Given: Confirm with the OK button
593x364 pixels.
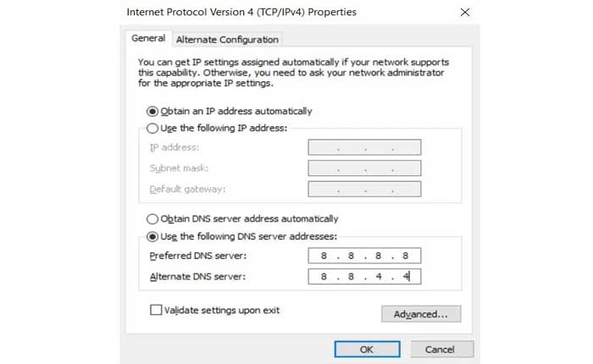Looking at the screenshot, I should click(366, 349).
